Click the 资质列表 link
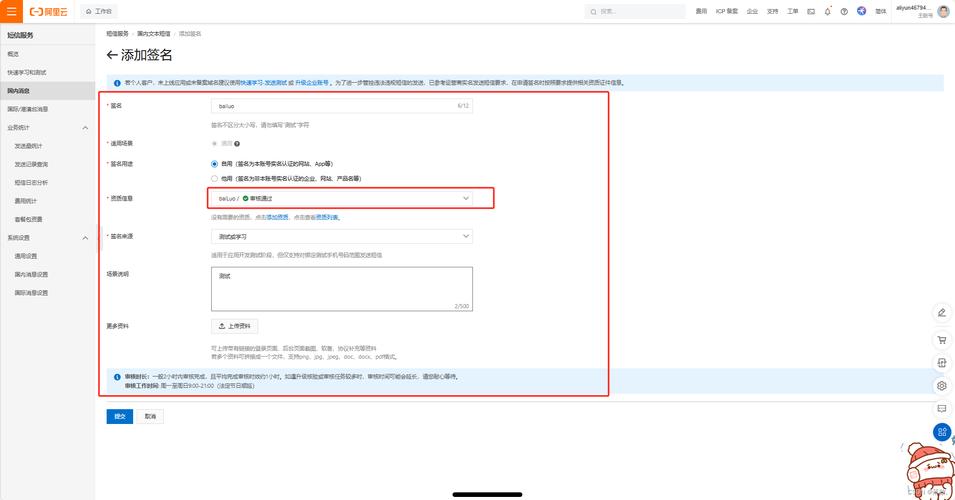The height and width of the screenshot is (500, 955). pos(327,217)
